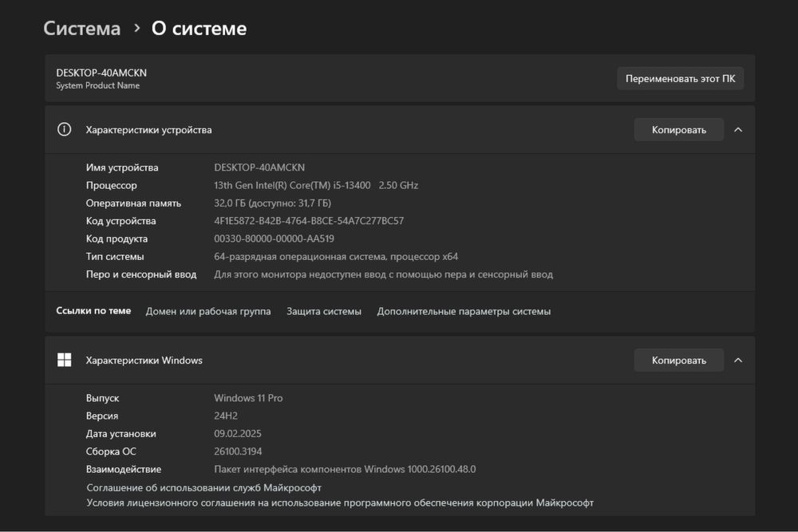Click the Сборка ОС label
Screen dimensions: 798x532
(x=111, y=451)
